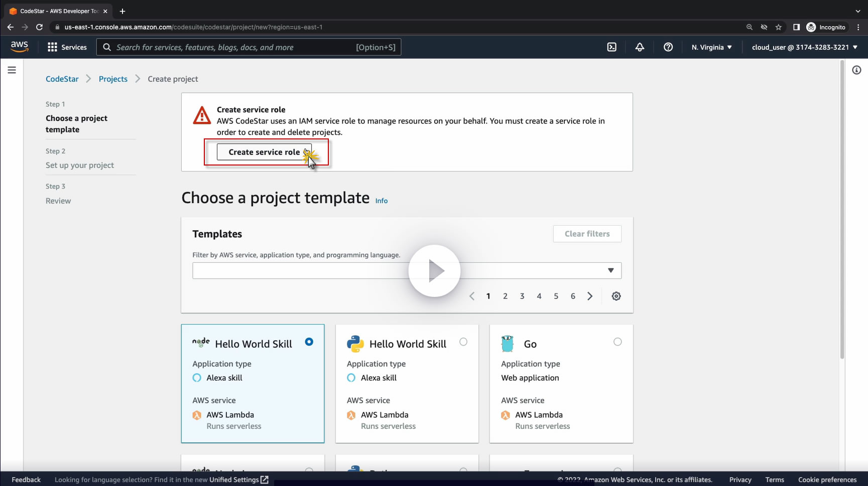Click the browser address bar URL
Screen dimensions: 868x486
(x=193, y=27)
